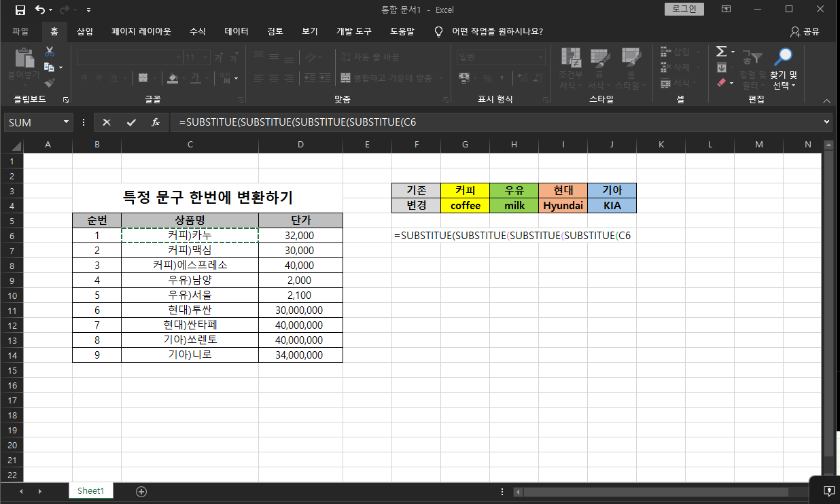Open Conditional Formatting icon
This screenshot has height=504, width=840.
(x=570, y=58)
